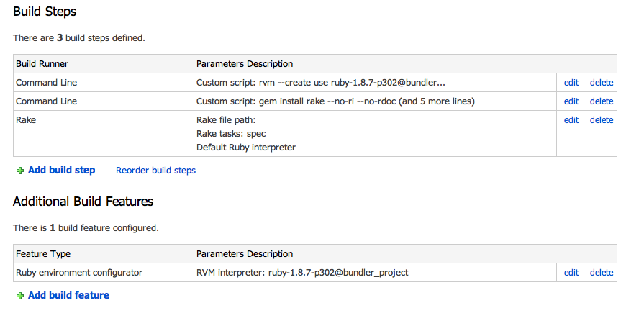This screenshot has width=644, height=321.
Task: Click the Feature Type column header
Action: pos(43,253)
